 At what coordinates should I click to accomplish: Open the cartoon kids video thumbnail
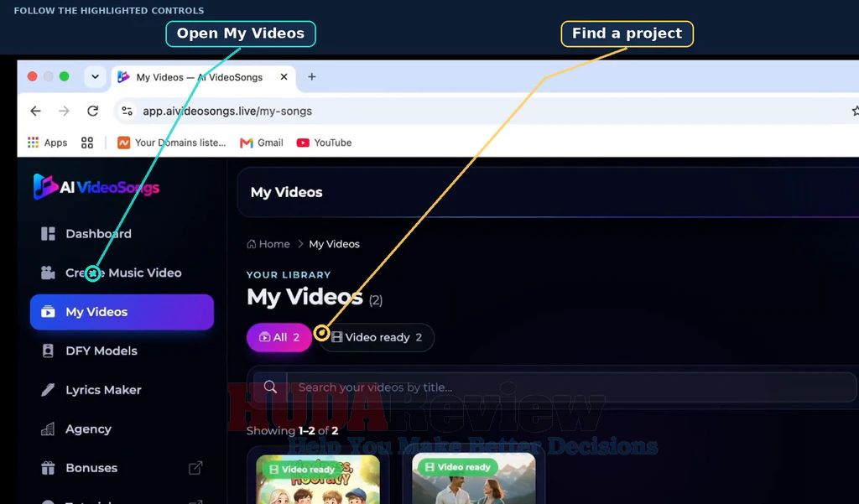point(318,479)
